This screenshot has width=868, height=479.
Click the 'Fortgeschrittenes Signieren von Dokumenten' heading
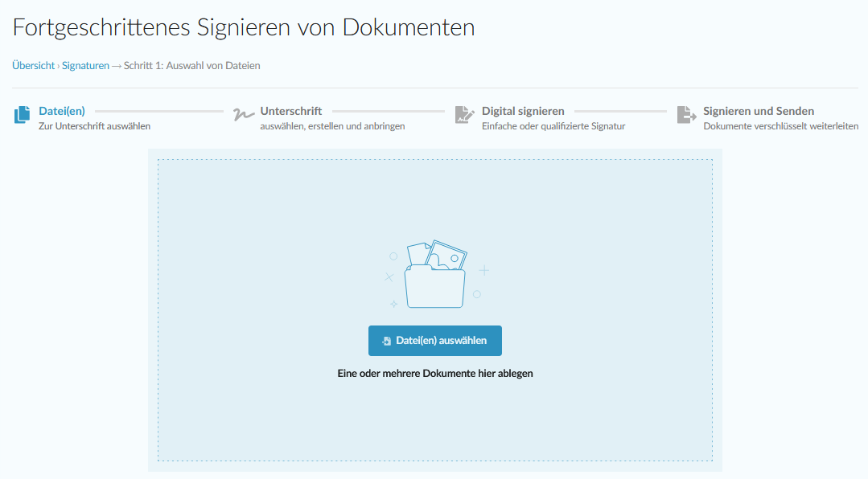(x=244, y=28)
